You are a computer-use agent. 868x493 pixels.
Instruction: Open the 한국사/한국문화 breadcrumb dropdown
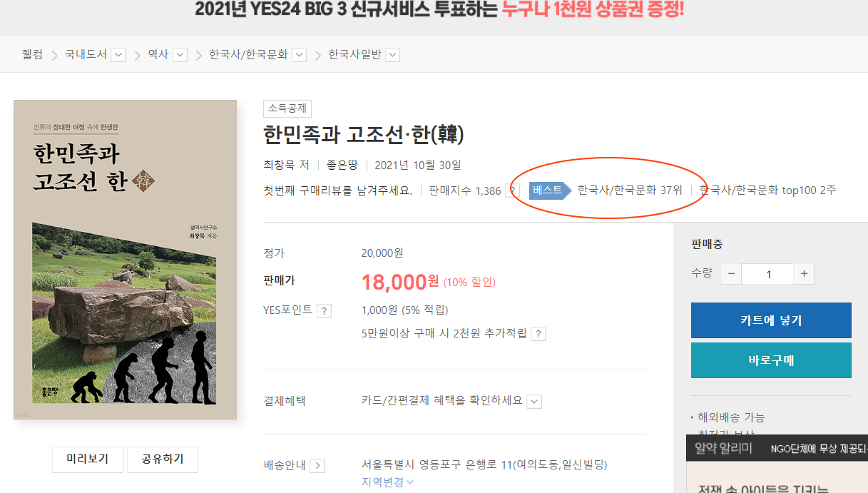299,55
